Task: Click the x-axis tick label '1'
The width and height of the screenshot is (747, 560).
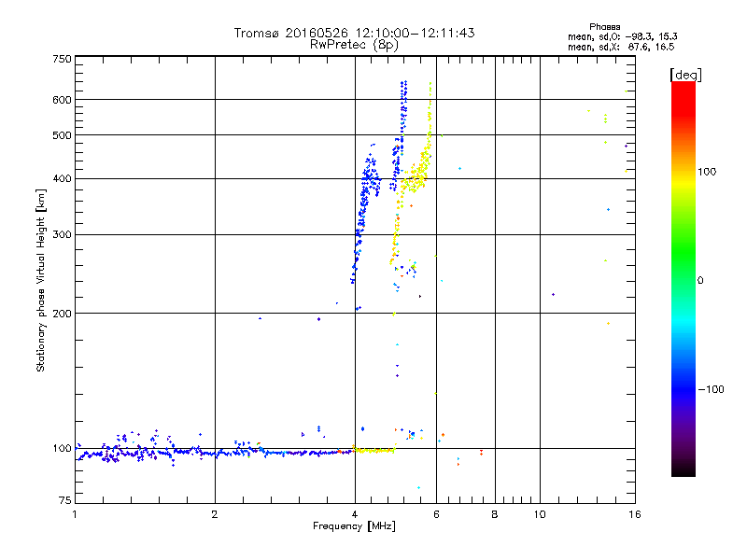Action: coord(75,514)
